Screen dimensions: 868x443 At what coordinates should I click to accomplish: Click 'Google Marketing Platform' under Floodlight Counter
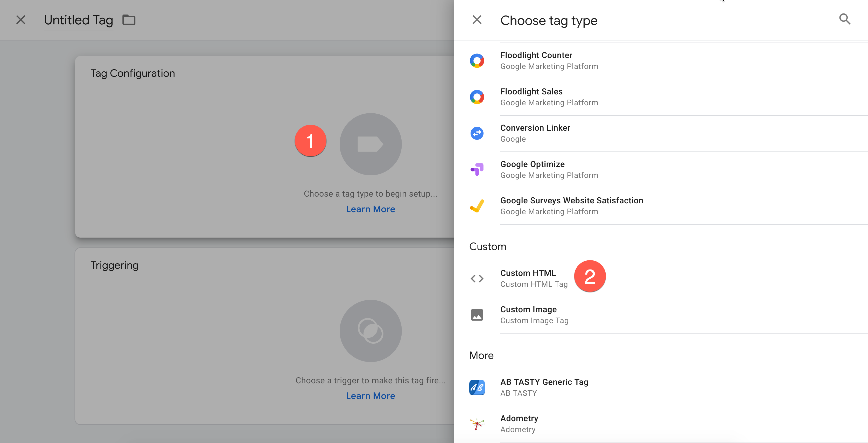pos(549,66)
